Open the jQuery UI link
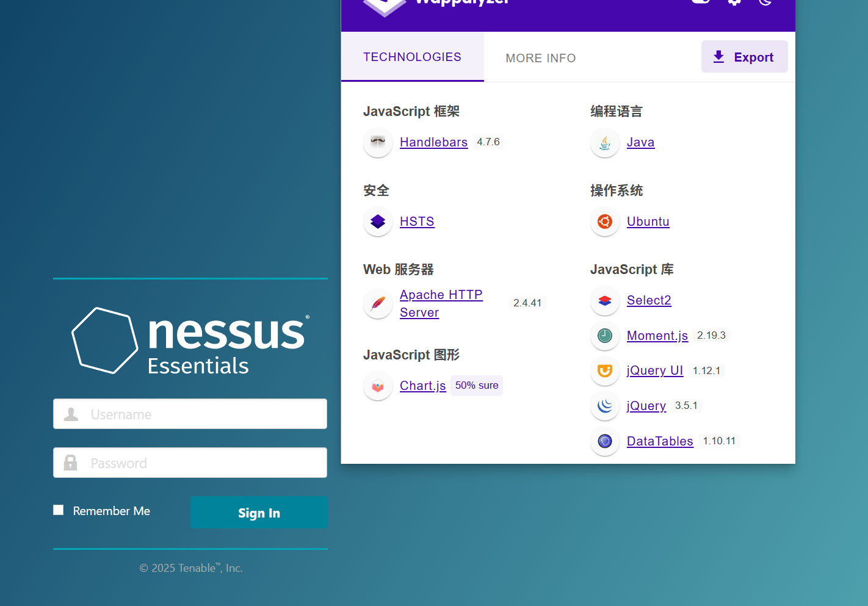 (x=655, y=370)
